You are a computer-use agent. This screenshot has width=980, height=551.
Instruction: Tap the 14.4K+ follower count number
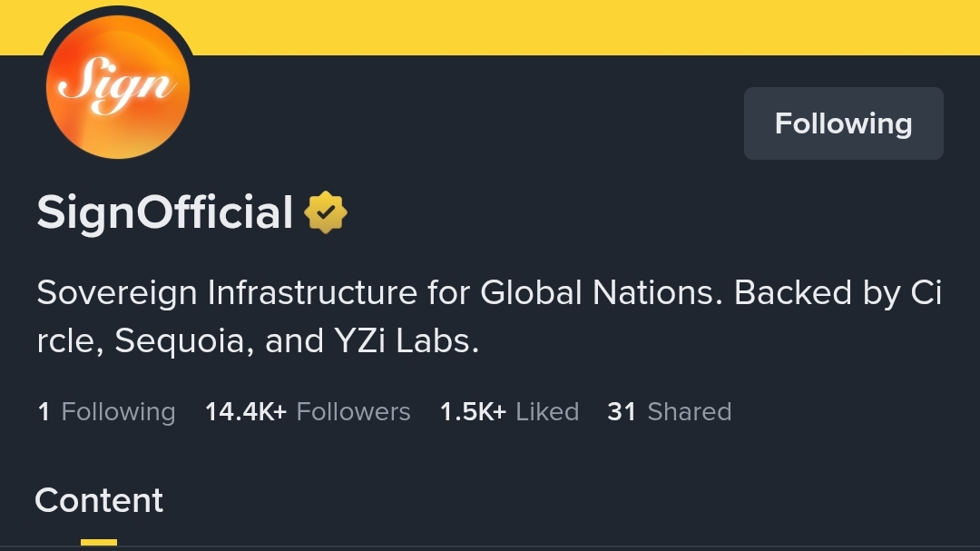click(246, 412)
